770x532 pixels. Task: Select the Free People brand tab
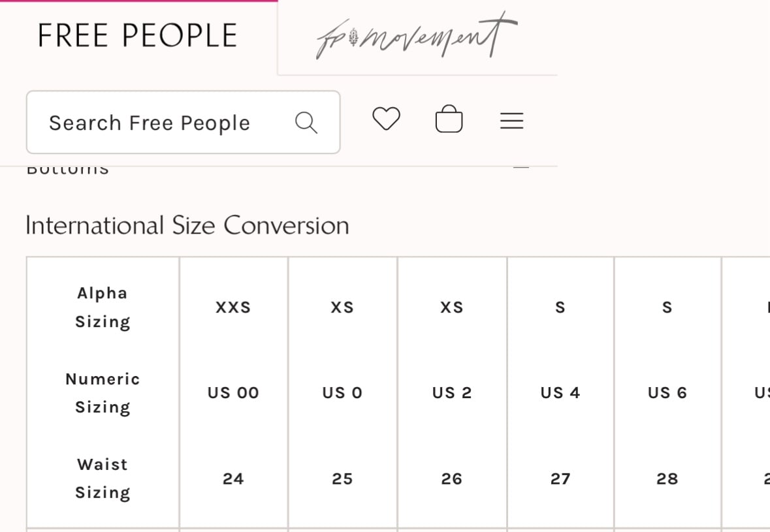pos(138,36)
